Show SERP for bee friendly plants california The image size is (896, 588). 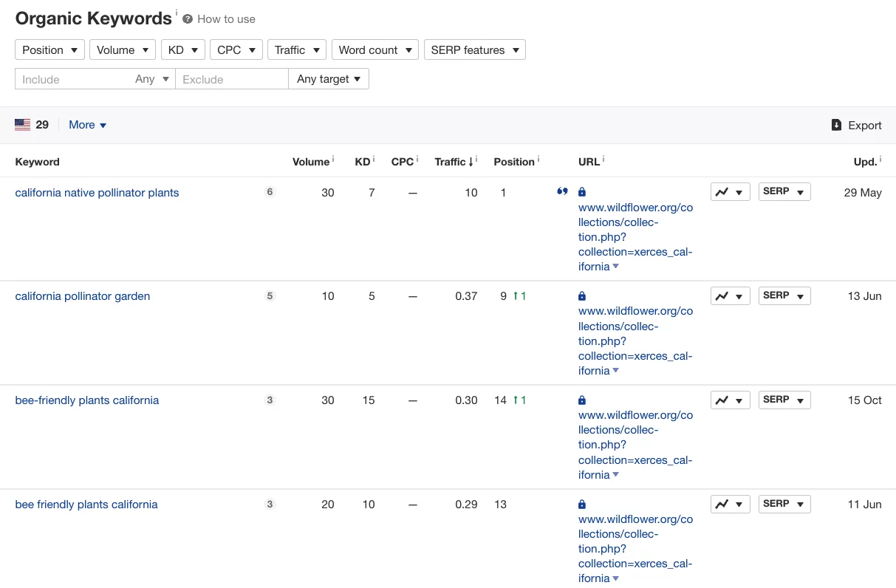[784, 504]
